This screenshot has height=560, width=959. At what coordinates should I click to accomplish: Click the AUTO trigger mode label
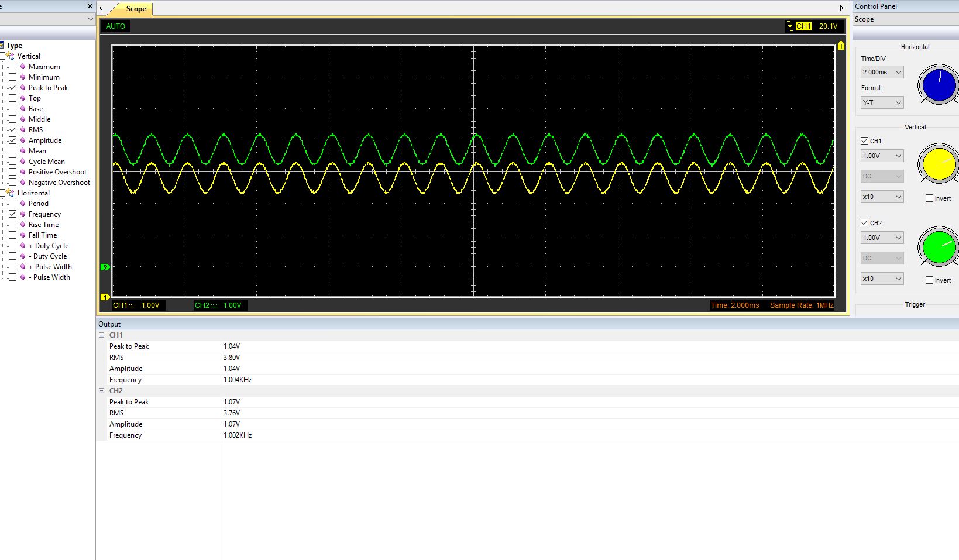click(x=116, y=26)
